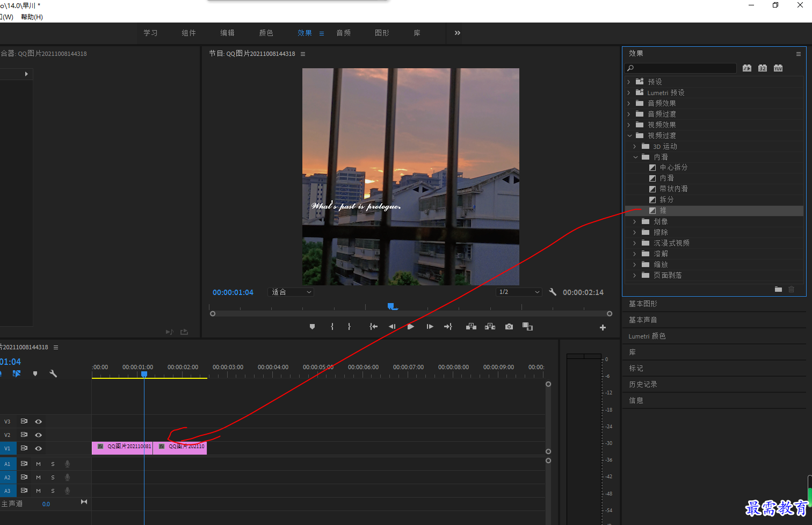Click the accelerated effects filter icon
The image size is (812, 525).
pos(747,68)
